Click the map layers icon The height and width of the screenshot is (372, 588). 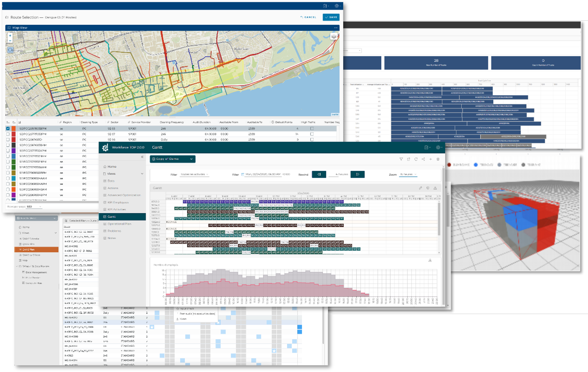[334, 37]
